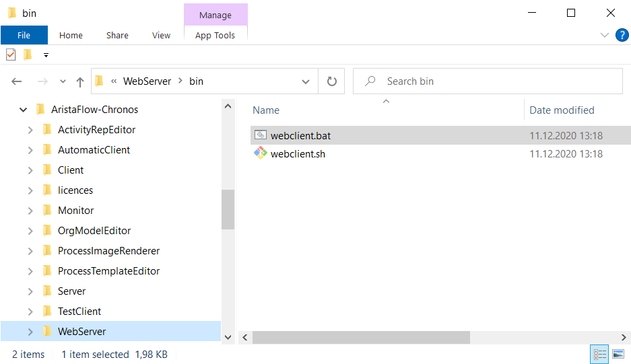Viewport: 631px width, 364px height.
Task: Click into the Search bin field
Action: (x=488, y=81)
